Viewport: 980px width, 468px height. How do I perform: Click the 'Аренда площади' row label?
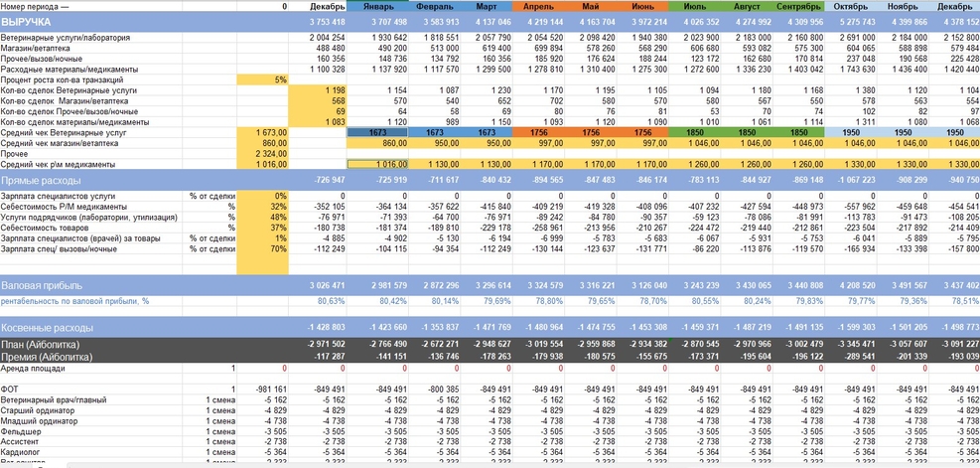33,369
